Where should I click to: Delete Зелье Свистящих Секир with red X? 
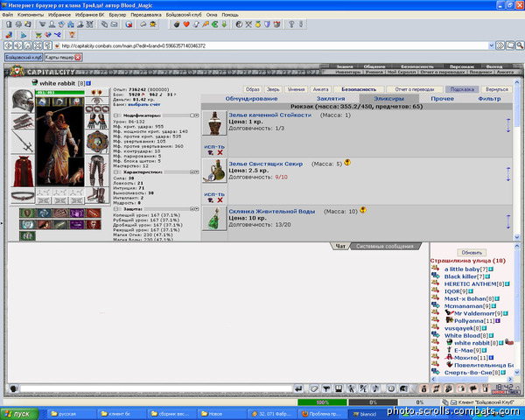[x=220, y=200]
